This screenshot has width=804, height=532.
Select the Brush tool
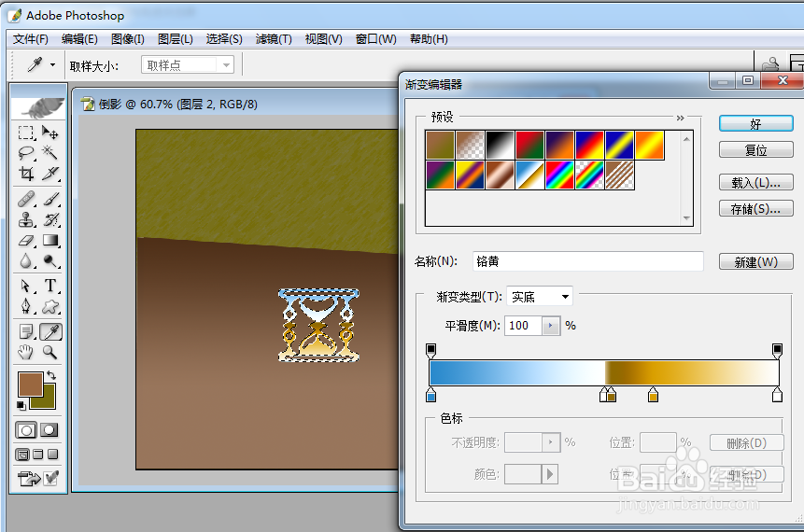pos(50,199)
